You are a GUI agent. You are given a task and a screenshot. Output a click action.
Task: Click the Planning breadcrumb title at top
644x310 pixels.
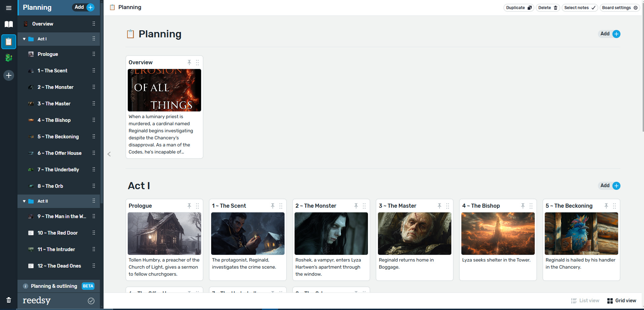pos(130,7)
